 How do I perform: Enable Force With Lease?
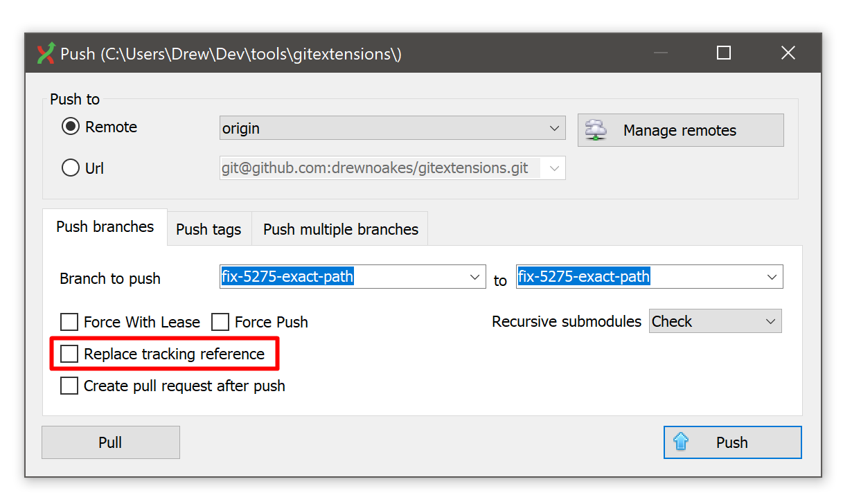(x=69, y=321)
